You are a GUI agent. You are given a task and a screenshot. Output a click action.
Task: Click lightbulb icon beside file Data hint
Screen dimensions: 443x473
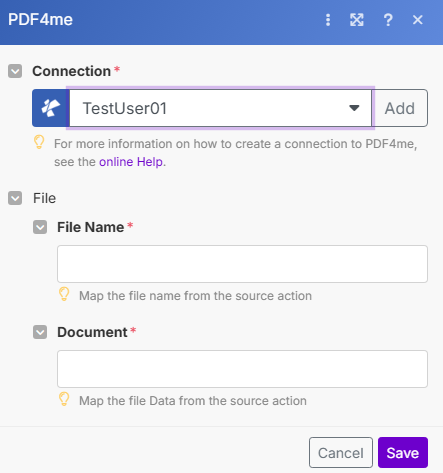click(64, 399)
